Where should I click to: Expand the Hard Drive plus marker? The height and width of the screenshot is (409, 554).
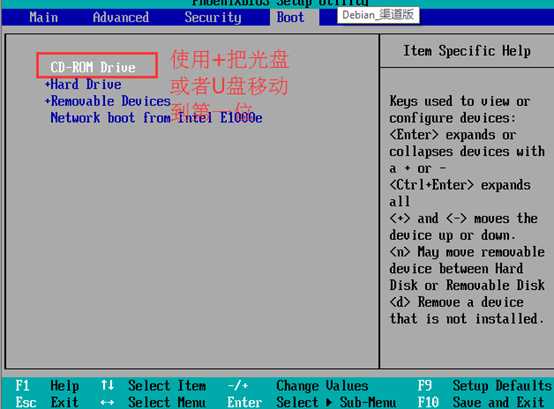click(x=47, y=84)
